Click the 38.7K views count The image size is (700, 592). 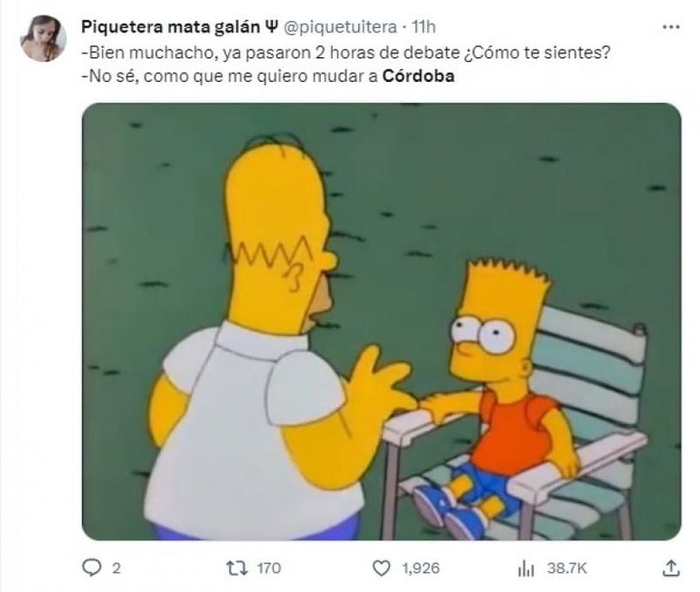[567, 568]
